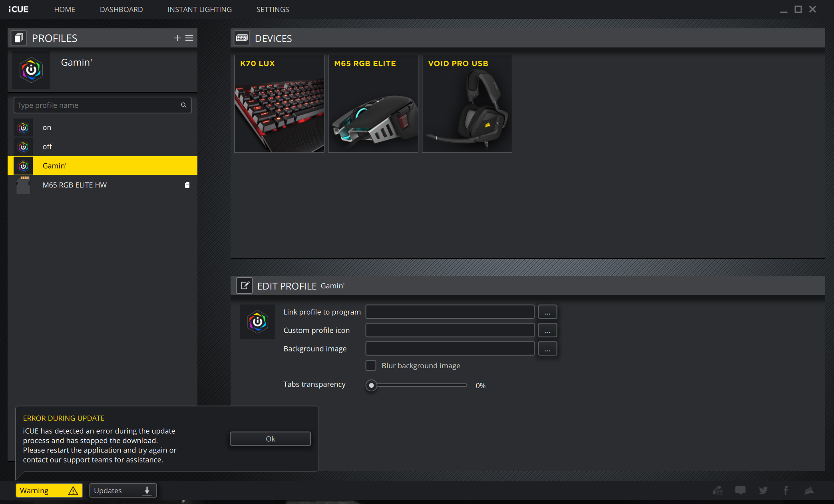Dismiss the update error with Ok
Screen dimensions: 834x504
click(271, 439)
